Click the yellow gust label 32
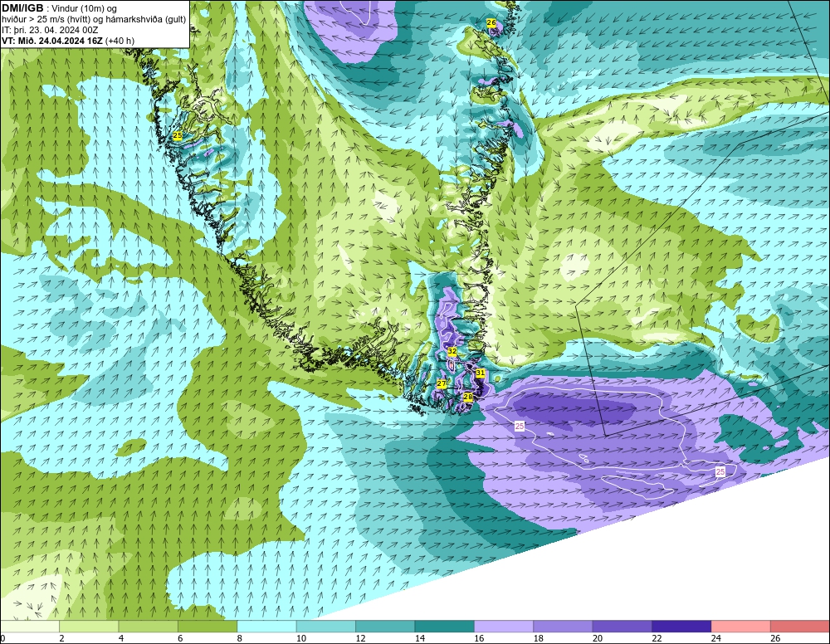The width and height of the screenshot is (830, 644). point(452,351)
